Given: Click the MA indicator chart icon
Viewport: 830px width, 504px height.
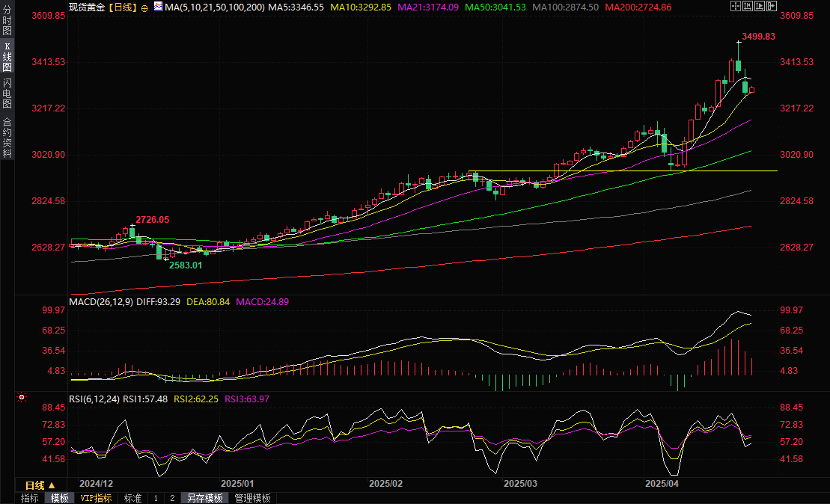Looking at the screenshot, I should coord(158,6).
